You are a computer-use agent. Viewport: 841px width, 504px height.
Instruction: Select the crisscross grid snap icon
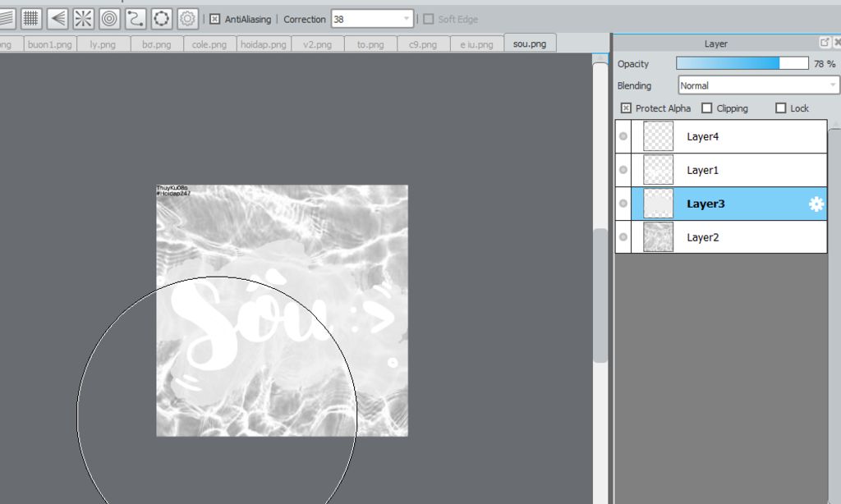point(31,19)
